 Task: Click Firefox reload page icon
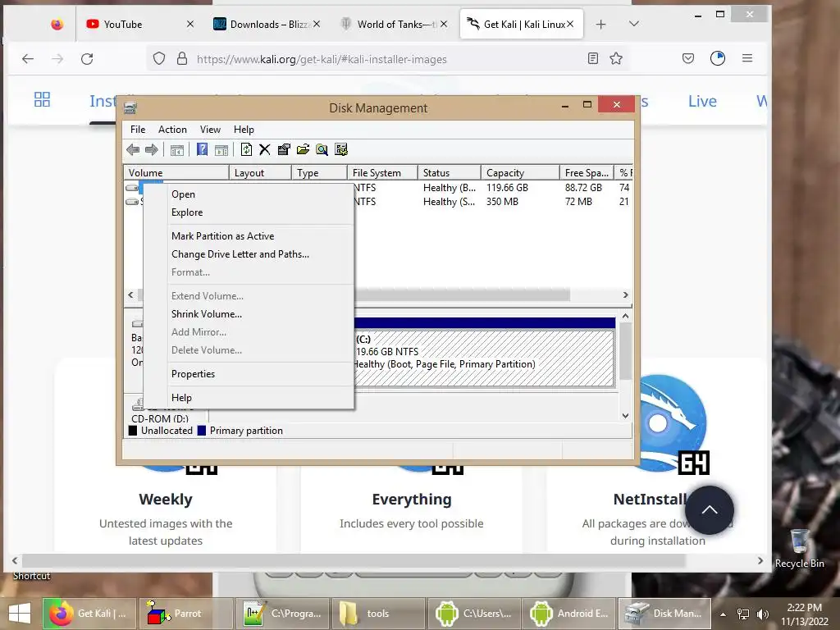tap(87, 59)
